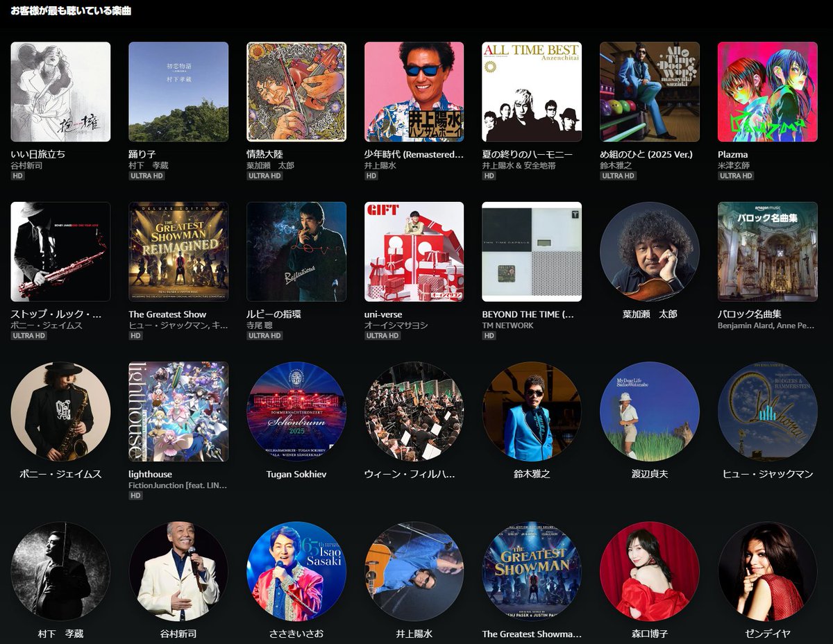
Task: Click artist 村下 孝蔵 under 踊り子
Action: (149, 166)
